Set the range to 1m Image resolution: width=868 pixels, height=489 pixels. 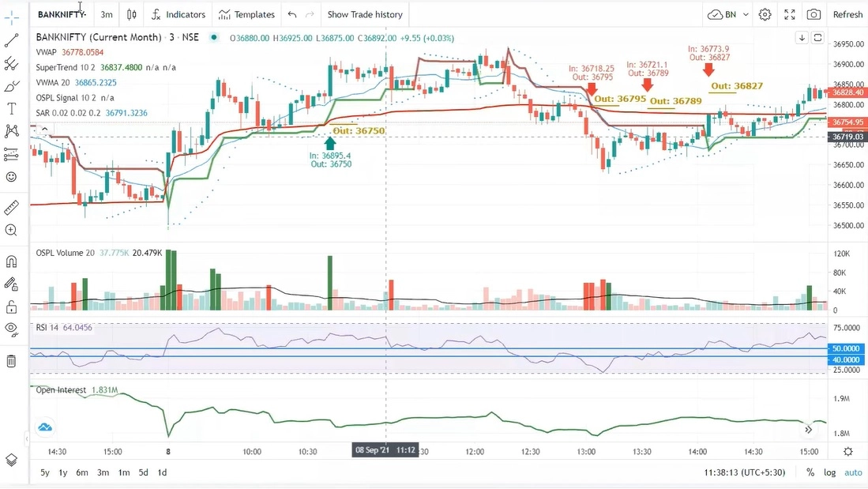click(124, 472)
